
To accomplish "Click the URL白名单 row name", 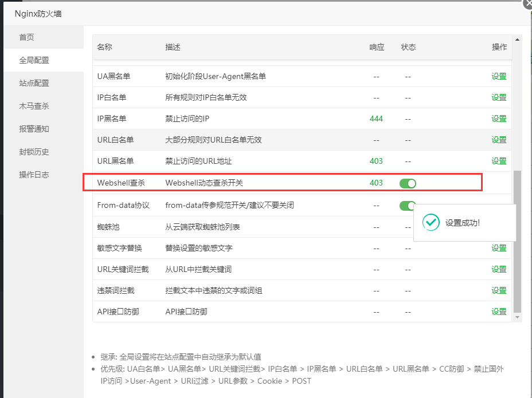I will [x=115, y=140].
